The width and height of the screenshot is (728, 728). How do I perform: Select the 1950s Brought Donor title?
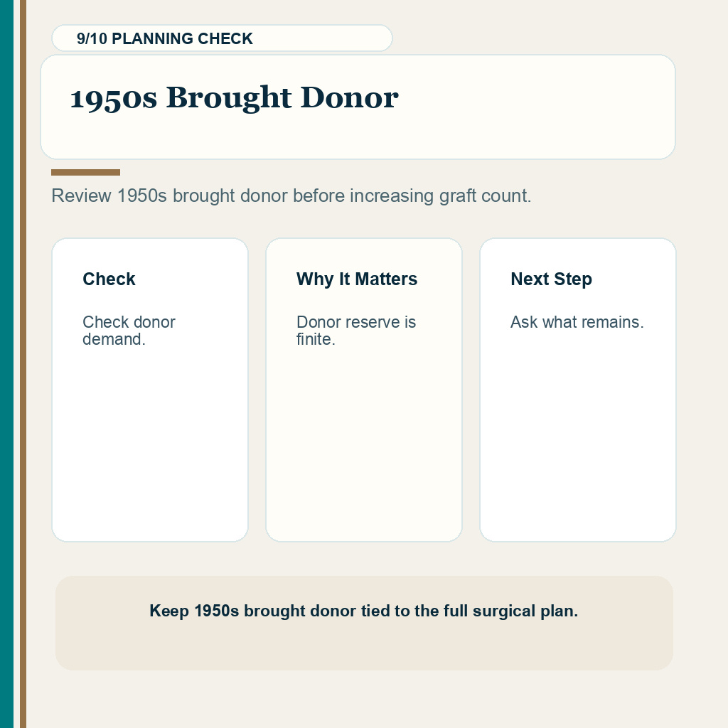click(234, 98)
